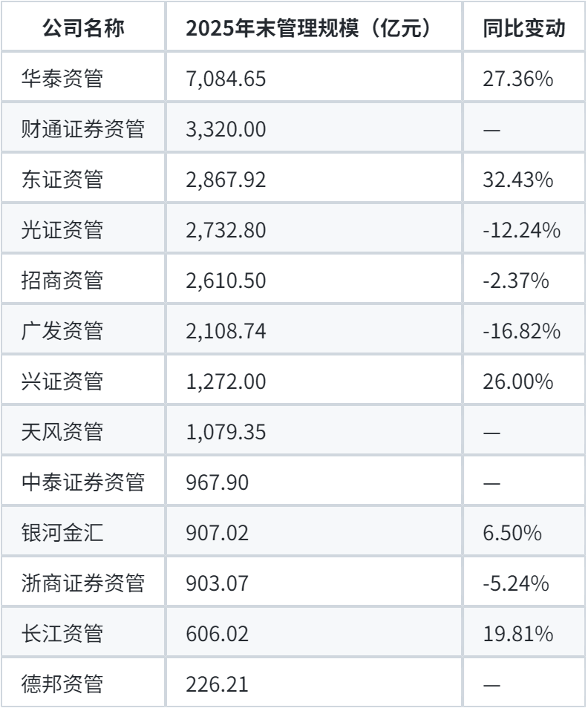The width and height of the screenshot is (588, 708).
Task: Click the 26.00% change cell
Action: click(x=517, y=381)
